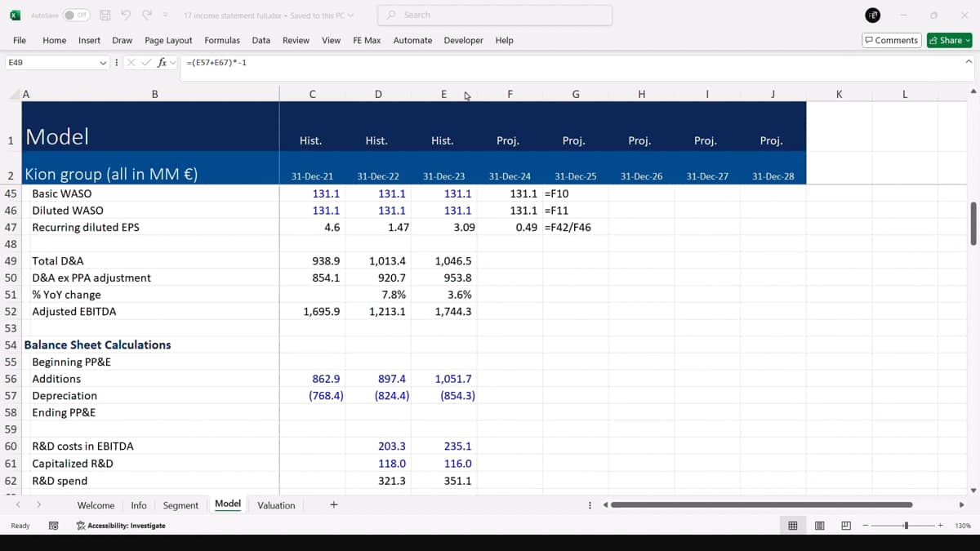Open the View ribbon tab
The height and width of the screenshot is (551, 980).
[331, 40]
